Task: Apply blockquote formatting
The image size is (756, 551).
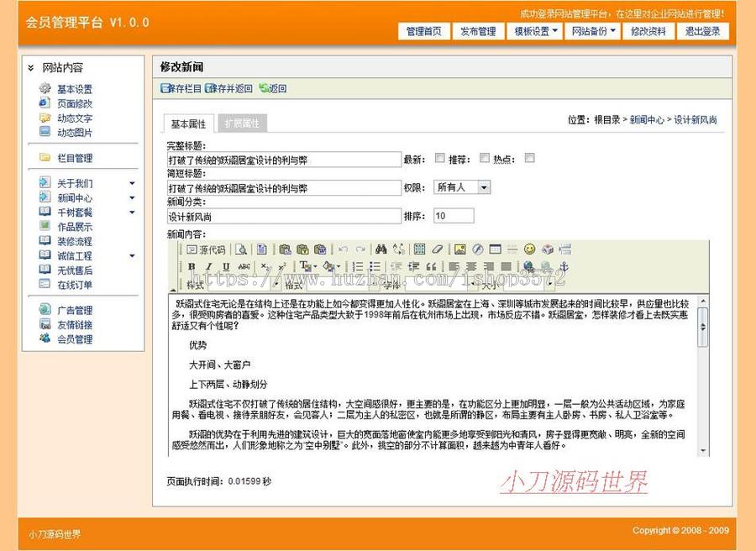Action: pyautogui.click(x=431, y=266)
